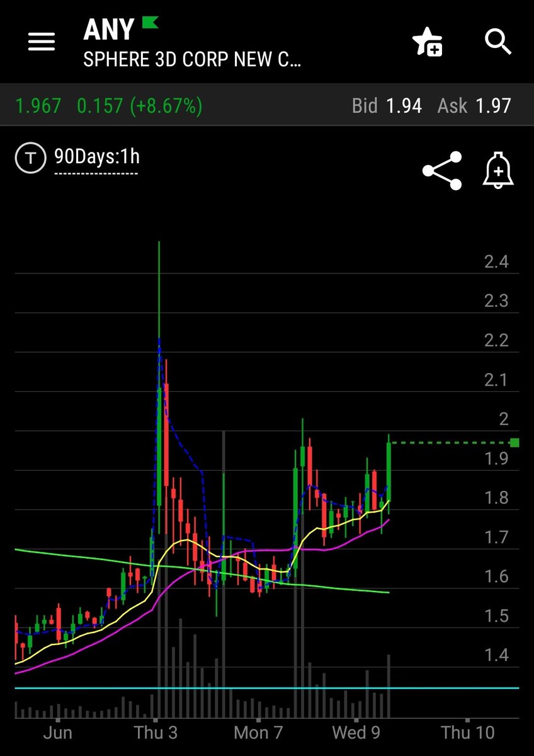Screen dimensions: 534x756
Task: Tap the last price 1.967
Action: pyautogui.click(x=38, y=105)
